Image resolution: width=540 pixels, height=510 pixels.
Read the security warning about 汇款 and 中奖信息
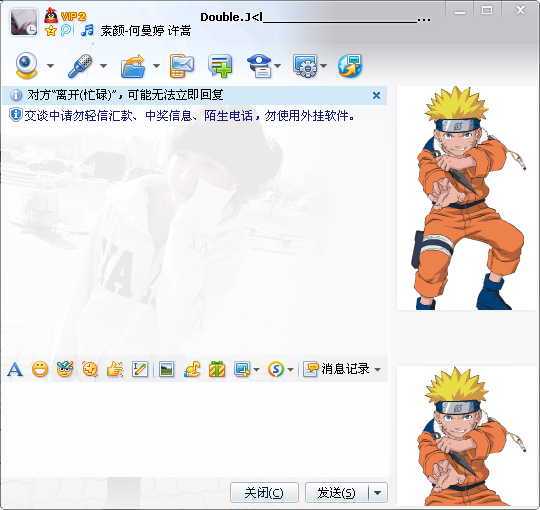point(189,116)
